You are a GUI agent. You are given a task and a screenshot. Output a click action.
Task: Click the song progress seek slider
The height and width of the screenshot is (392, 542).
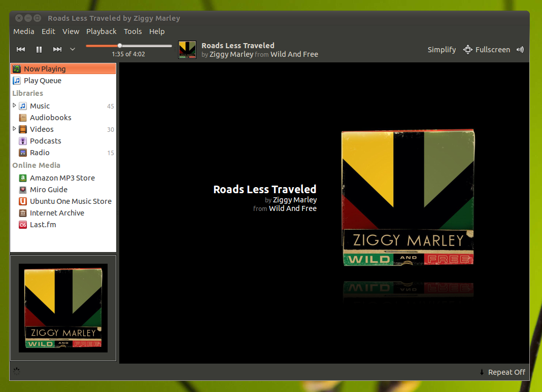pos(128,46)
